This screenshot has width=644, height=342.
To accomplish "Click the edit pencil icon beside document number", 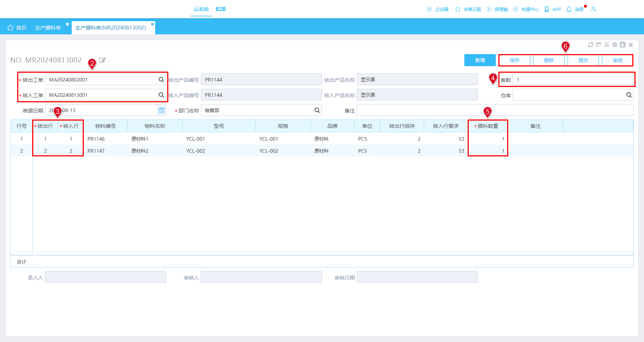I will tap(102, 60).
